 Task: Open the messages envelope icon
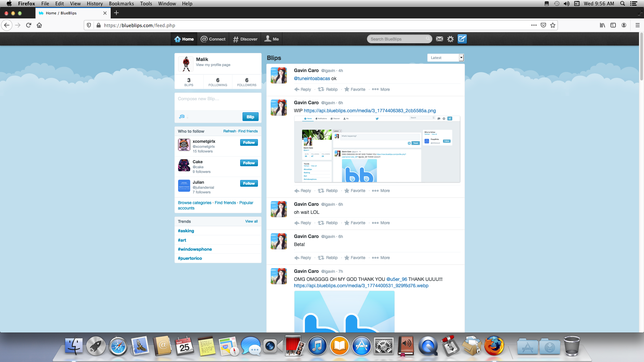(439, 39)
